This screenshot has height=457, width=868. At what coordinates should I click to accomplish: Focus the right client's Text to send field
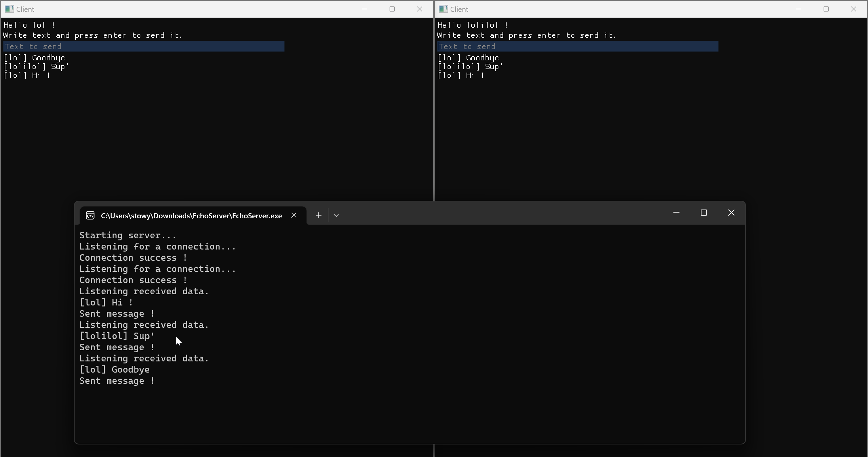click(578, 46)
